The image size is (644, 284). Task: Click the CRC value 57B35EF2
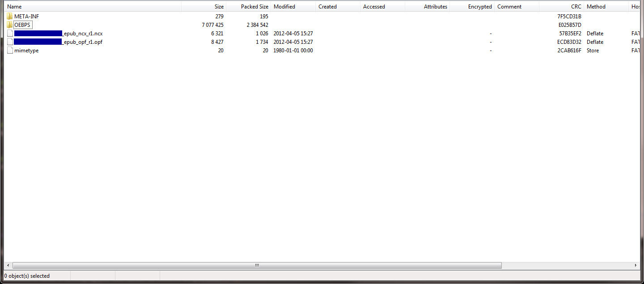[570, 34]
